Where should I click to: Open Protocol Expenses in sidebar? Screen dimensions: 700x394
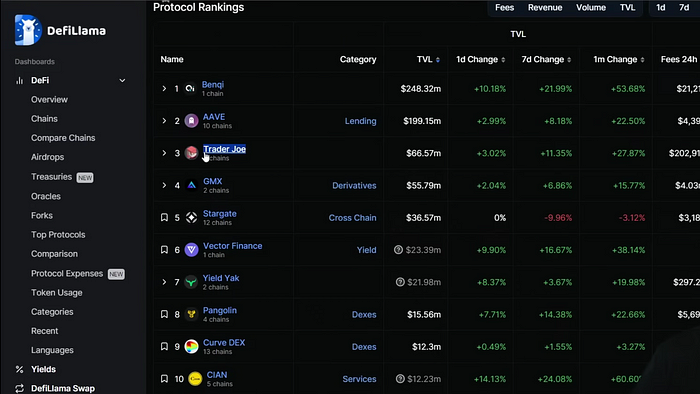click(67, 274)
